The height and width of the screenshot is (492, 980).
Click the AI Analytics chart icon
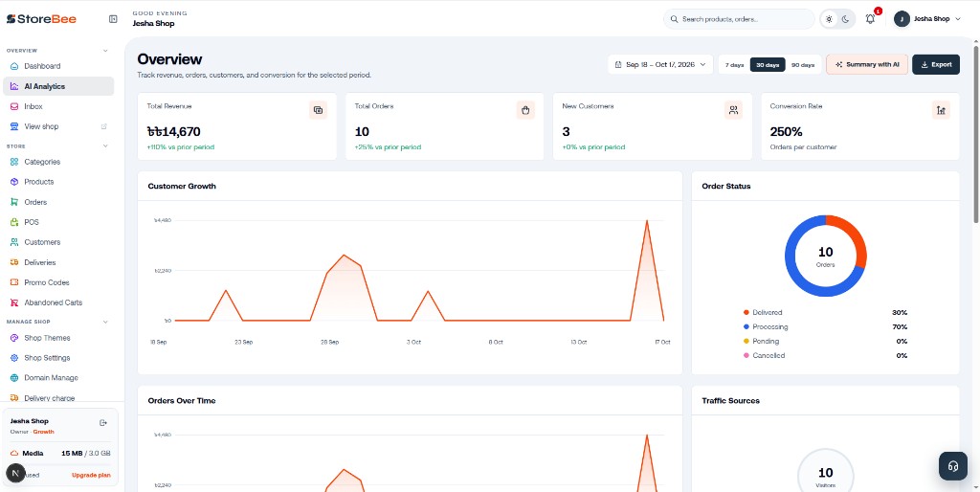14,86
